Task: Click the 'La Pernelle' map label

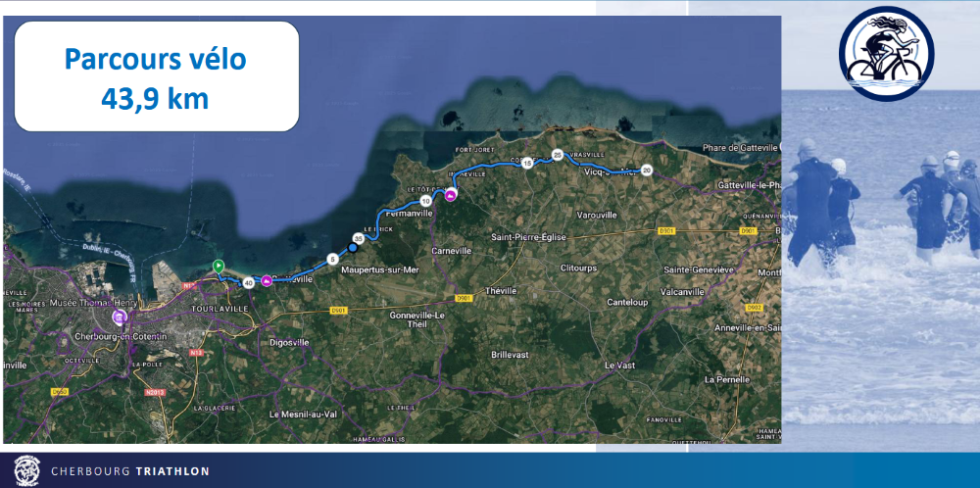Action: coord(727,379)
